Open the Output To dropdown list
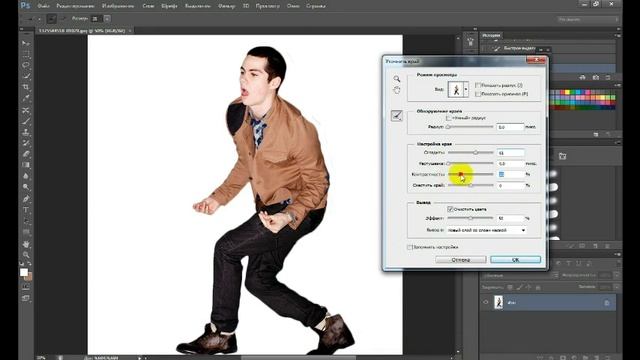Image resolution: width=640 pixels, height=360 pixels. click(x=486, y=230)
